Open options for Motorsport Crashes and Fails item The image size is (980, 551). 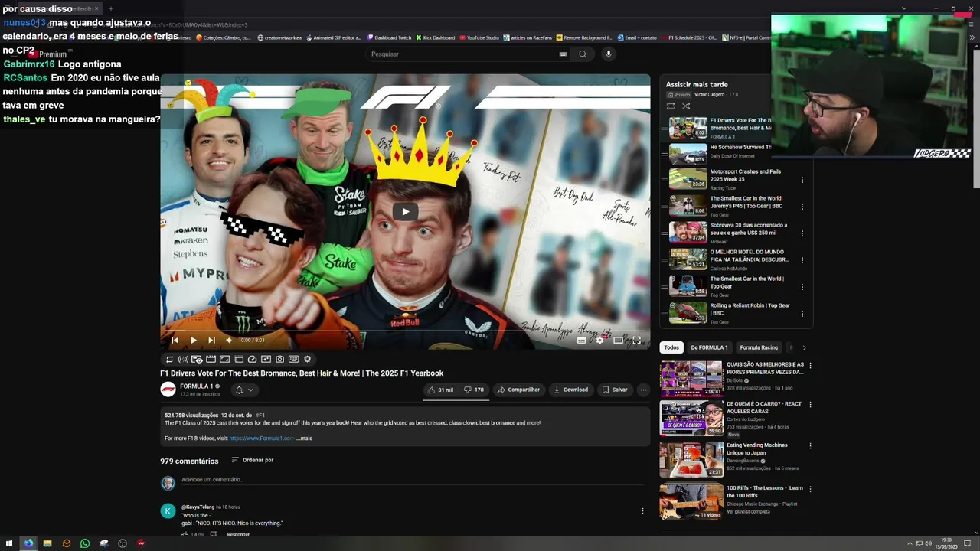pyautogui.click(x=802, y=180)
